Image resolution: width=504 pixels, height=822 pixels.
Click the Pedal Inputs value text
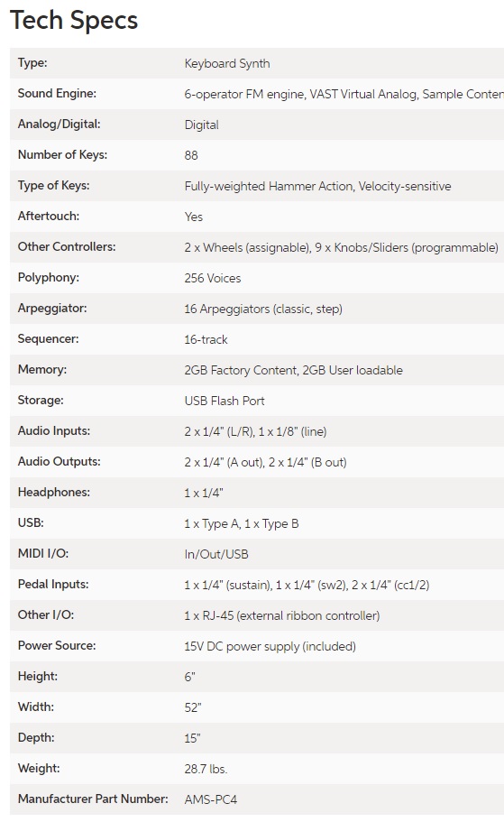pyautogui.click(x=307, y=585)
